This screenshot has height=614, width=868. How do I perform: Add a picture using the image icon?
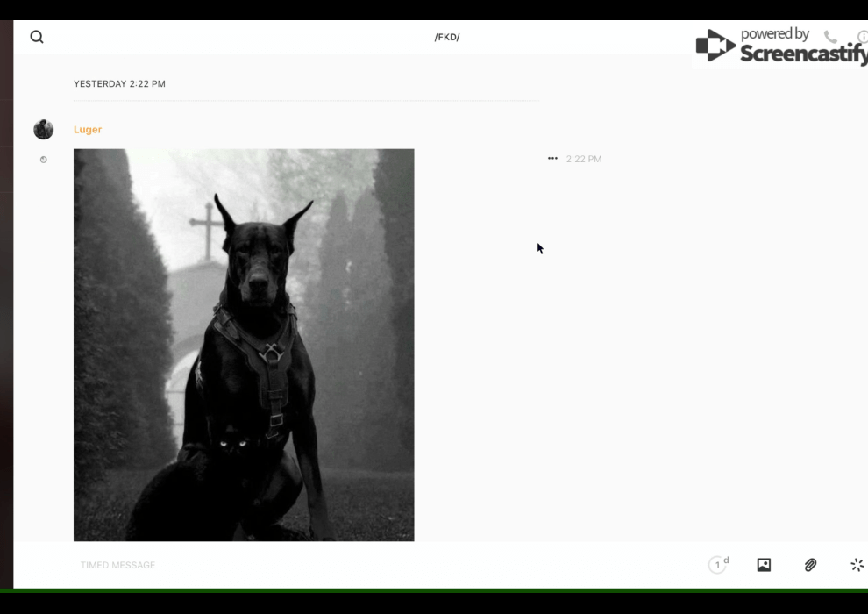[764, 565]
